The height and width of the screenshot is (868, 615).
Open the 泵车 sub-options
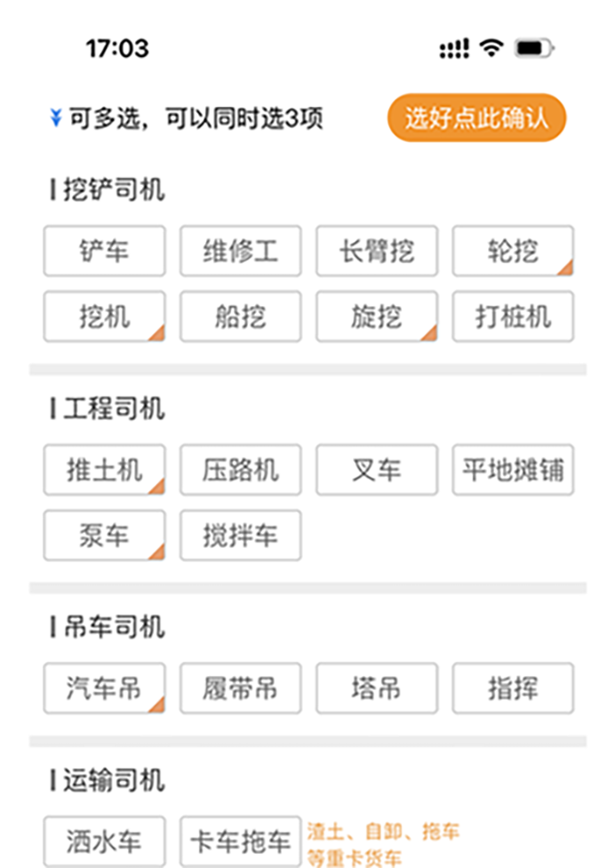pos(104,535)
